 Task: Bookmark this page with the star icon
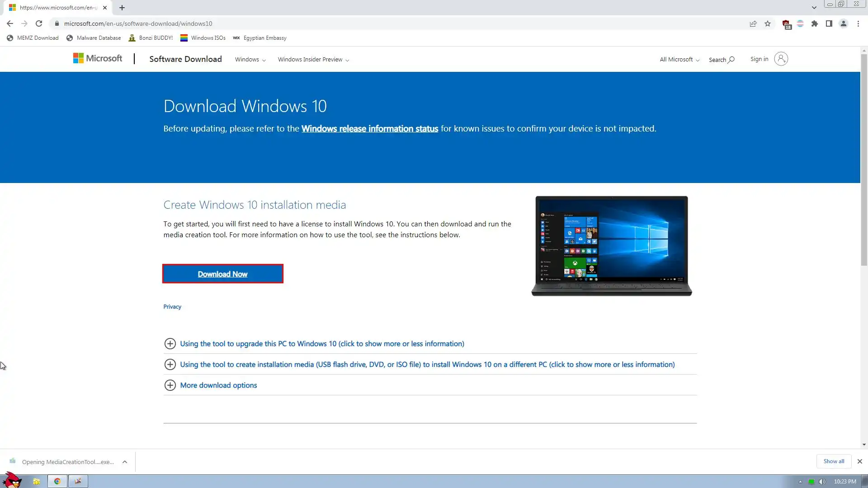coord(768,23)
